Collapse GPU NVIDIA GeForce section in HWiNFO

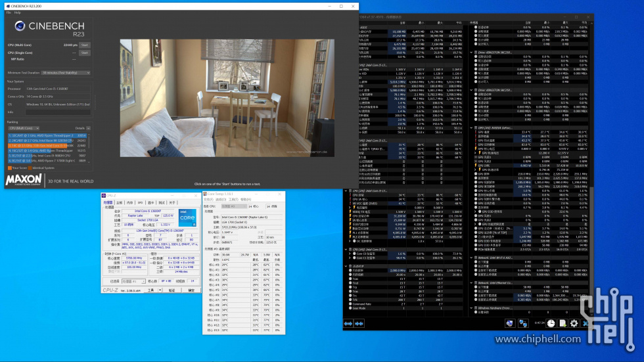click(x=472, y=127)
